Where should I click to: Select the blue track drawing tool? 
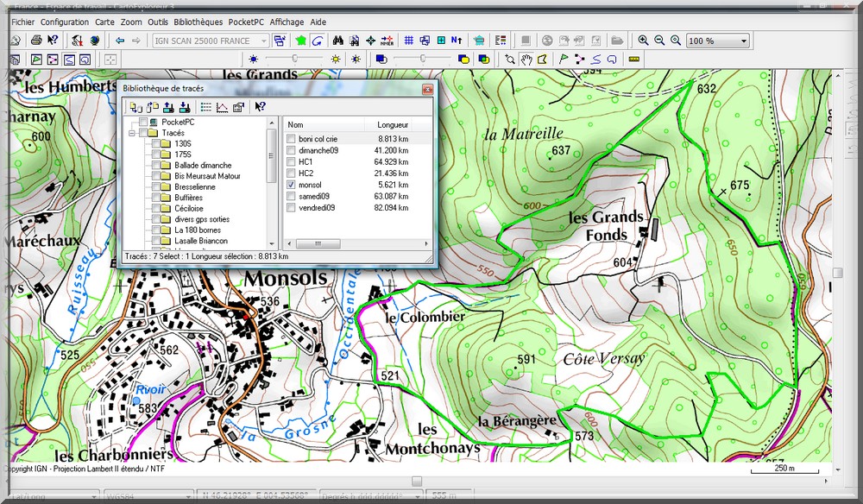(595, 59)
